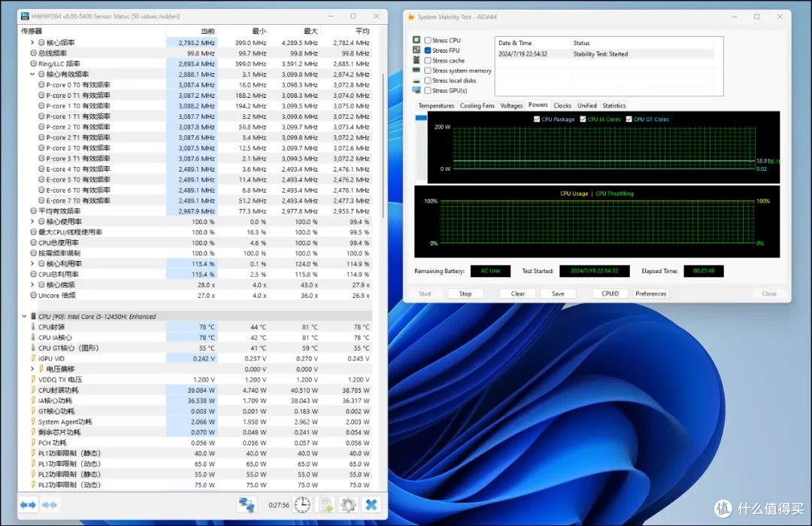812x526 pixels.
Task: Switch to the Clocks tab
Action: (x=562, y=105)
